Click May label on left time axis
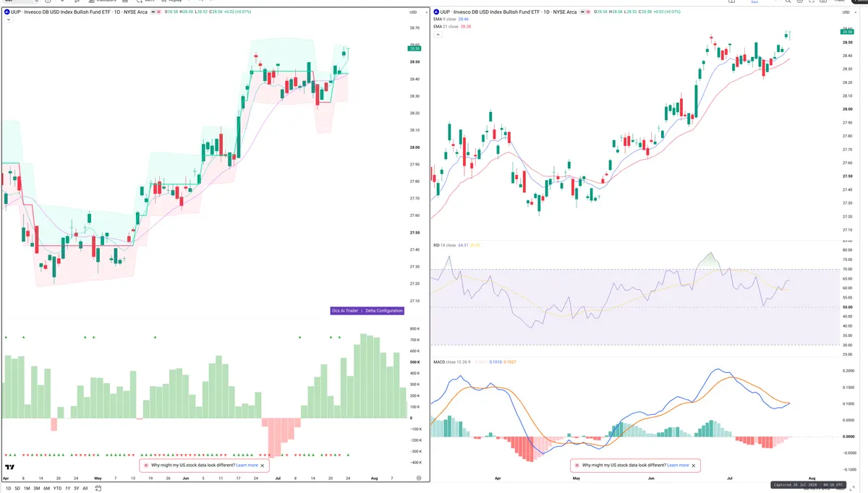868x493 pixels. pos(98,478)
